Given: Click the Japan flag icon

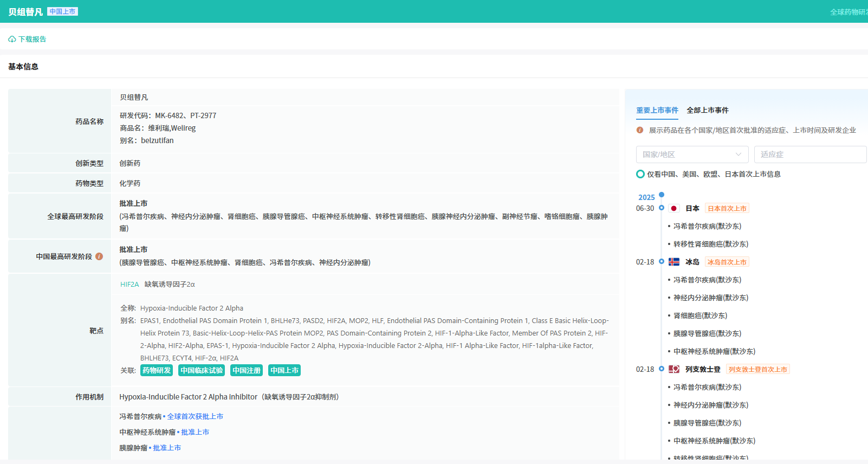Looking at the screenshot, I should click(x=673, y=209).
